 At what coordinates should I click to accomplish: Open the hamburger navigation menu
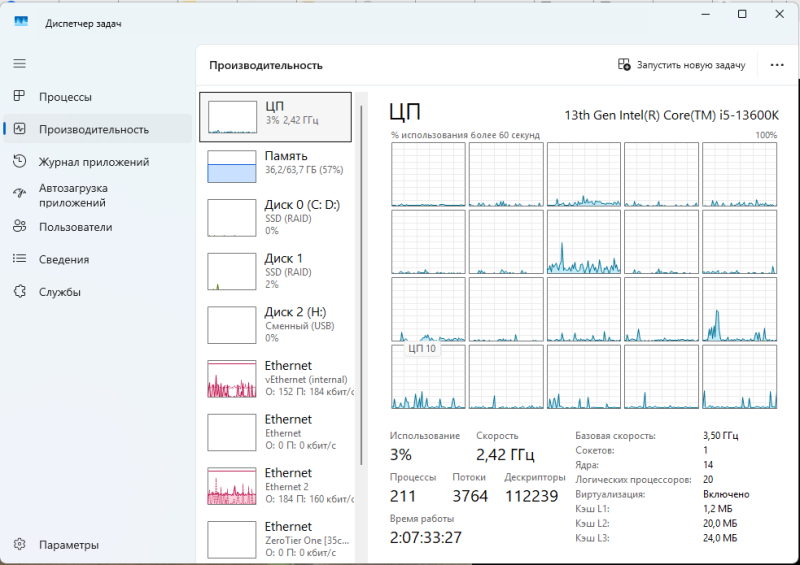click(x=19, y=63)
